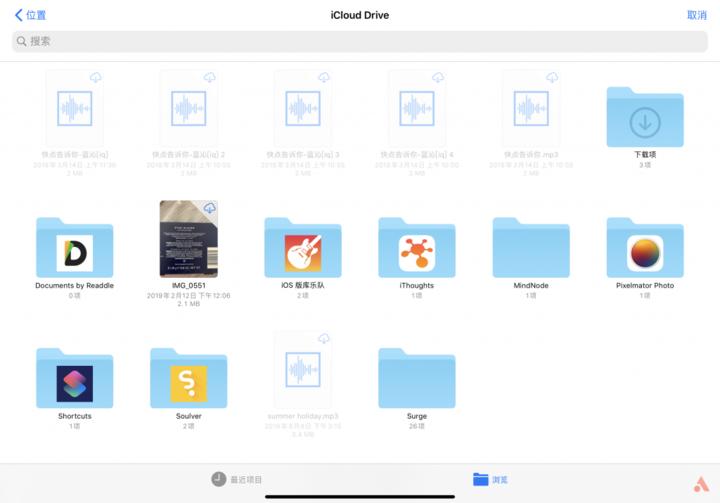The width and height of the screenshot is (720, 503).
Task: Select the IMG_0551 photo thumbnail
Action: pos(189,239)
